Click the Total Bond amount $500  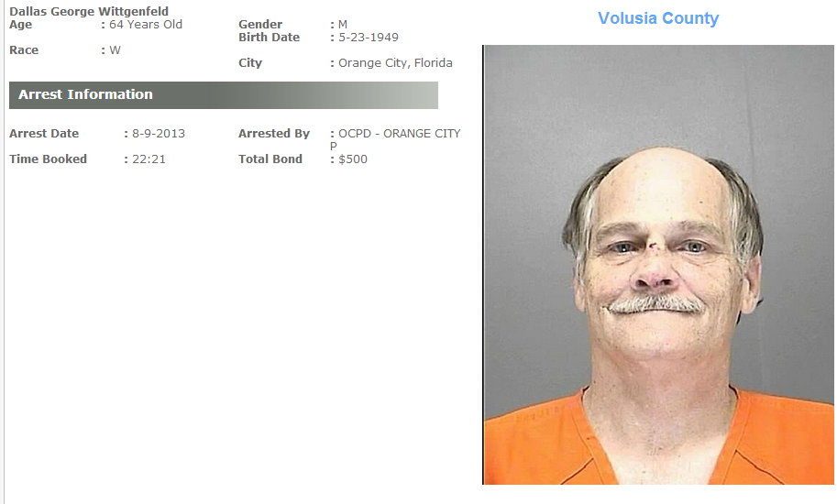click(353, 159)
